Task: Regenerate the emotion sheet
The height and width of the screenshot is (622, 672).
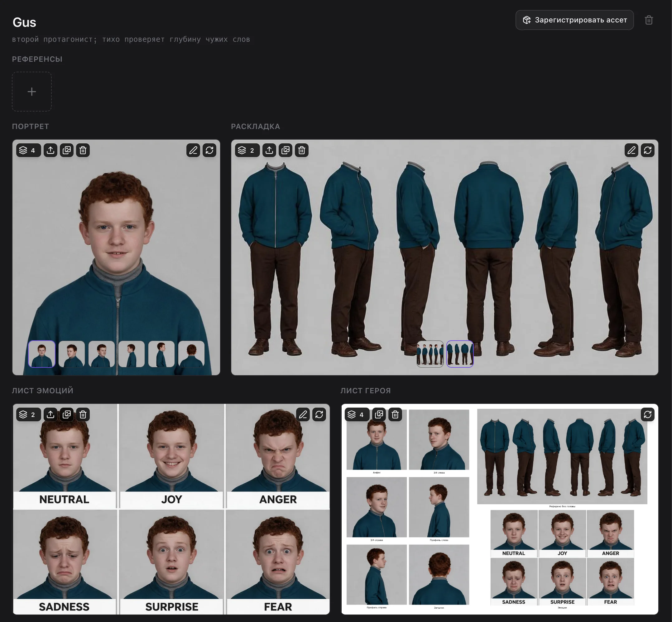Action: 319,414
